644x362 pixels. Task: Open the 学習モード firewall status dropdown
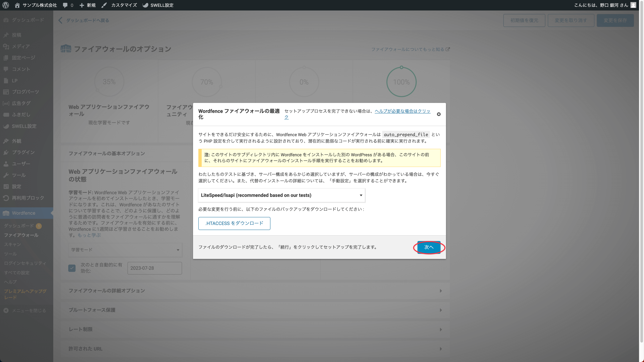(x=125, y=250)
